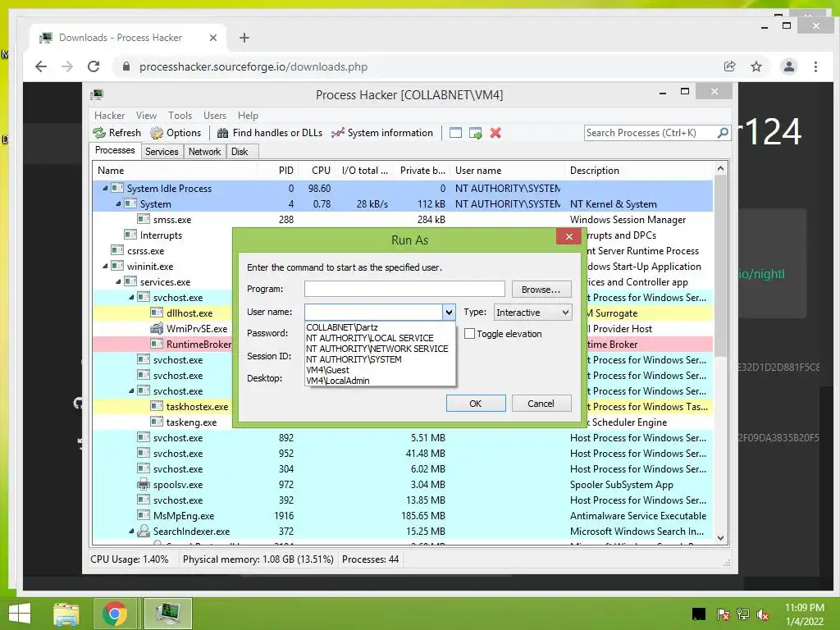Open the Users menu

(215, 115)
